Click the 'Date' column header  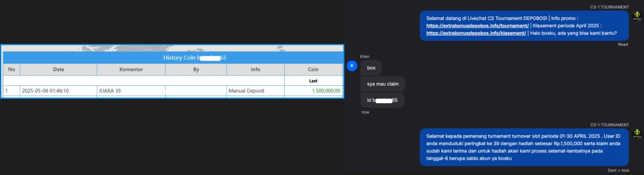tap(59, 69)
